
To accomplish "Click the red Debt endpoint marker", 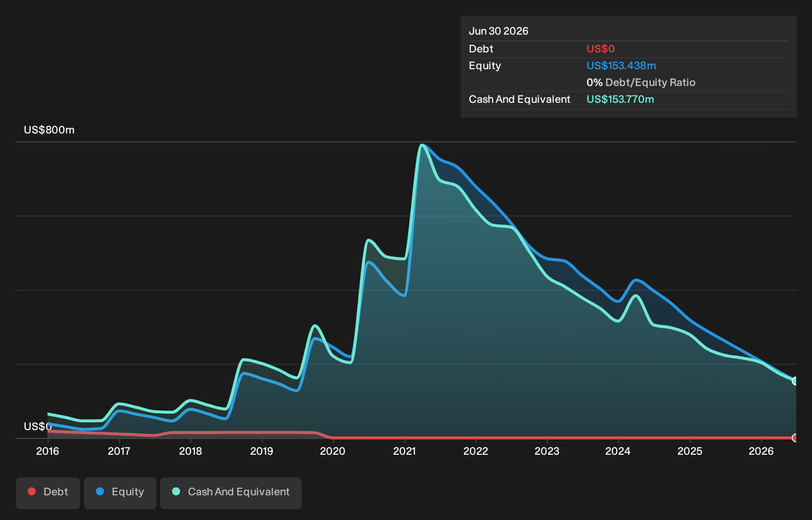I will [x=795, y=438].
